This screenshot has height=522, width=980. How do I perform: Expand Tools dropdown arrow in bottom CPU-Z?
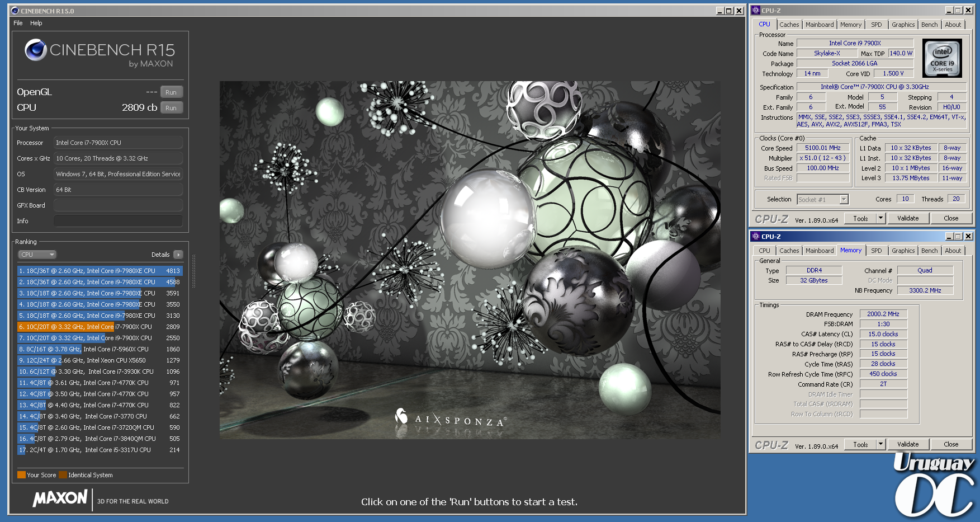(x=881, y=445)
